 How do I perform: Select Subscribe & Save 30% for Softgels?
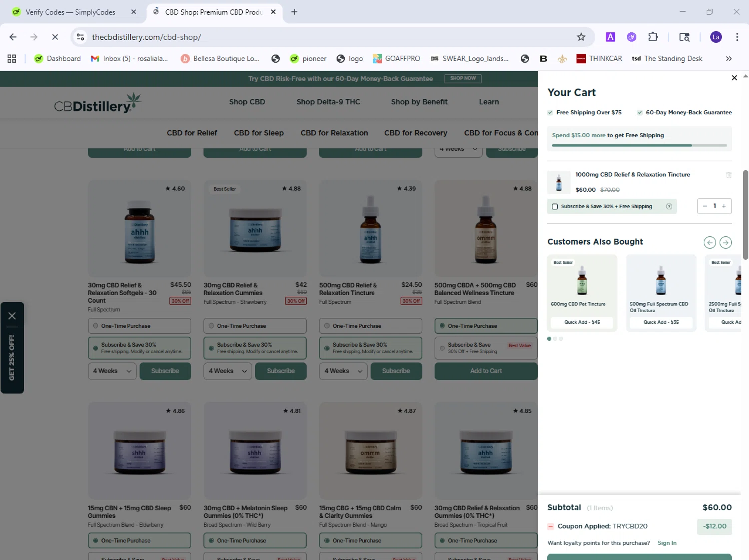139,348
